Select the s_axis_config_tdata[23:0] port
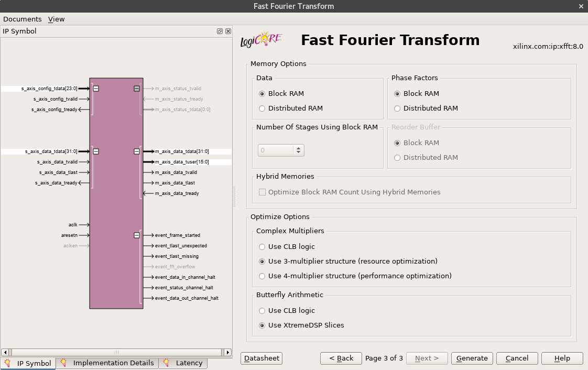Image resolution: width=588 pixels, height=370 pixels. tap(49, 89)
